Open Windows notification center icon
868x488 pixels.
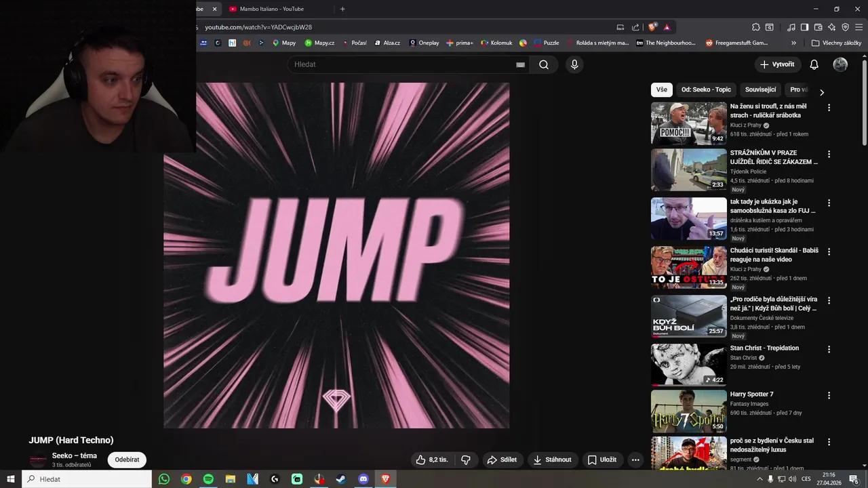(854, 479)
